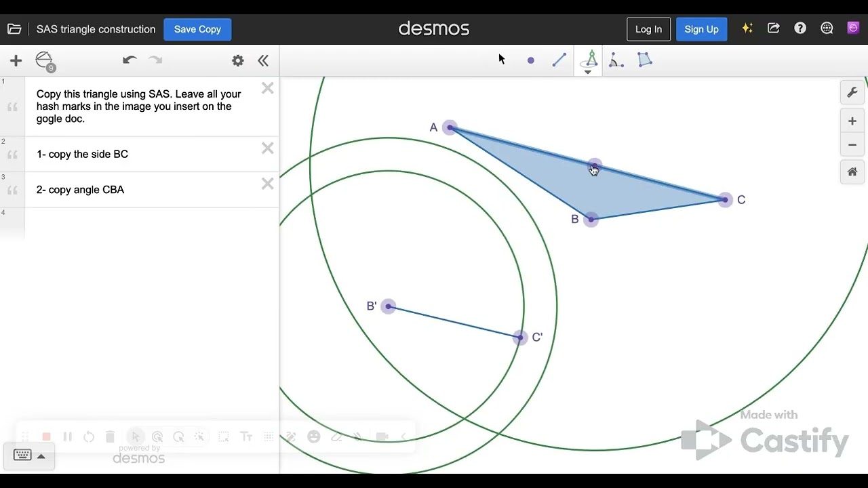Screen dimensions: 868x488
Task: Click point C of the triangle
Action: pyautogui.click(x=725, y=200)
